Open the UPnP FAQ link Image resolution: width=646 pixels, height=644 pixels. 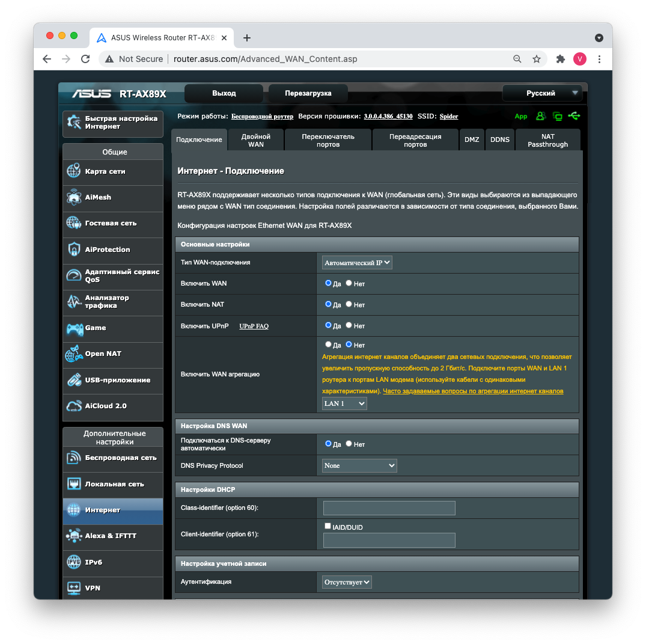pyautogui.click(x=254, y=326)
